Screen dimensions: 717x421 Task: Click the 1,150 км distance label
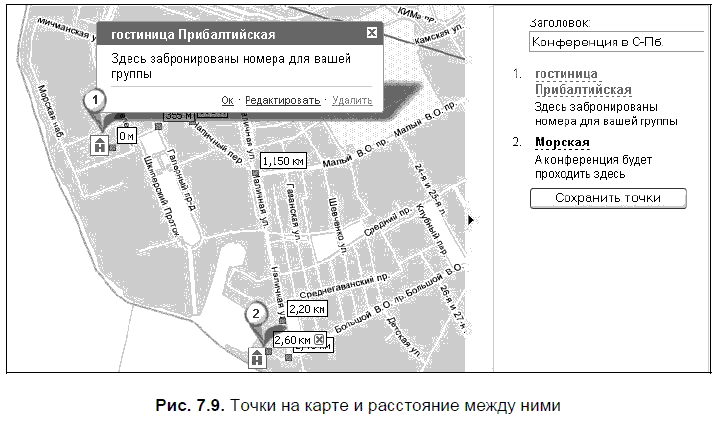(281, 161)
